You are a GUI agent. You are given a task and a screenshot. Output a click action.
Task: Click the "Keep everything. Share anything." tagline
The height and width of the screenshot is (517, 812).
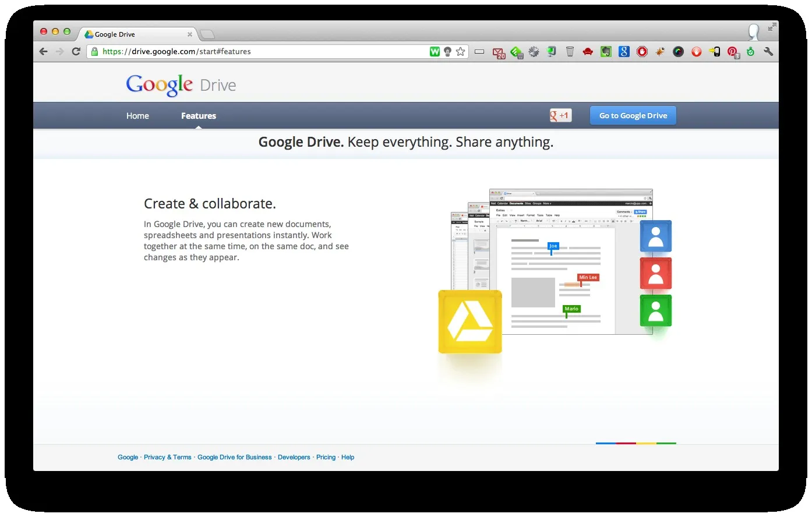(x=450, y=142)
